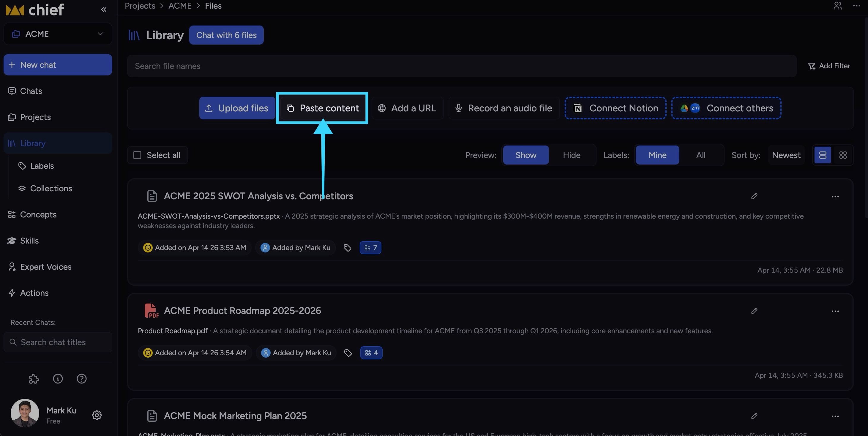Set Preview to Hide
The image size is (868, 436).
pos(572,155)
